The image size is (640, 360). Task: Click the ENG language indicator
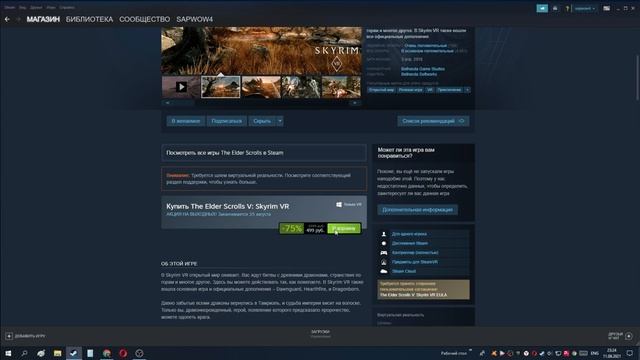click(x=595, y=353)
